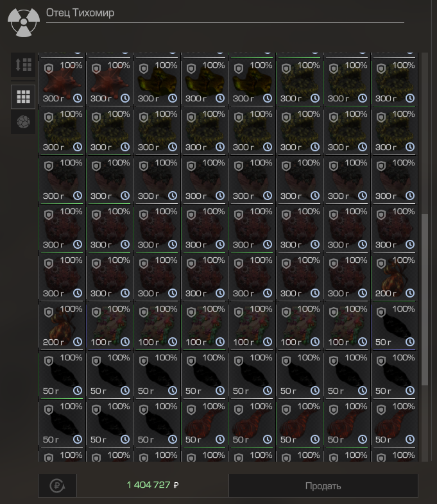Select the leftmost red star-shaped 300 г artifact
This screenshot has width=437, height=504.
tap(61, 82)
